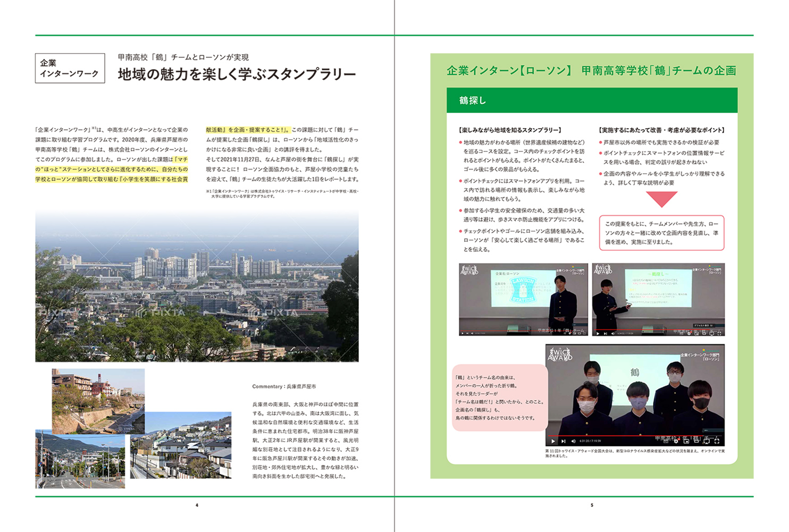Screen dimensions: 789x532
Task: Open the hillside houses photo
Action: (x=181, y=445)
